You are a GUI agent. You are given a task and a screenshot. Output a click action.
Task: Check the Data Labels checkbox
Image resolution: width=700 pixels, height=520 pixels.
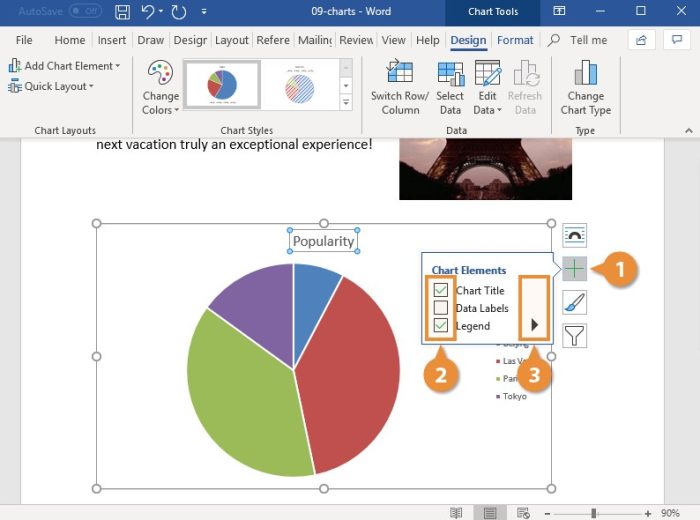(x=441, y=308)
